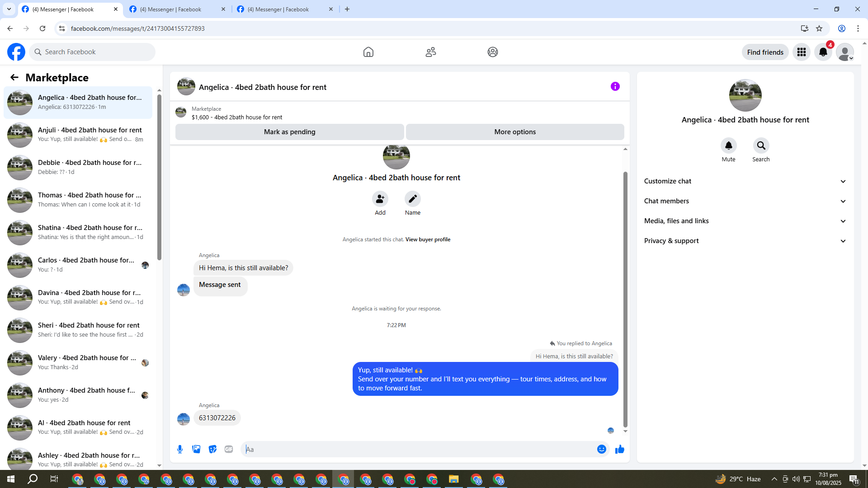The width and height of the screenshot is (868, 488).
Task: Open the GIF picker
Action: pyautogui.click(x=229, y=449)
